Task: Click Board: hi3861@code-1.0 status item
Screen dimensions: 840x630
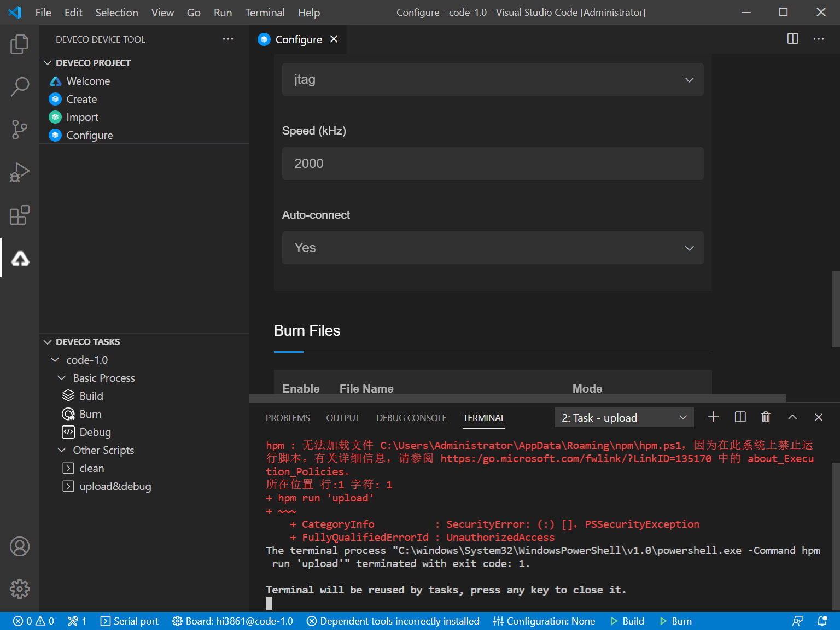Action: [232, 621]
